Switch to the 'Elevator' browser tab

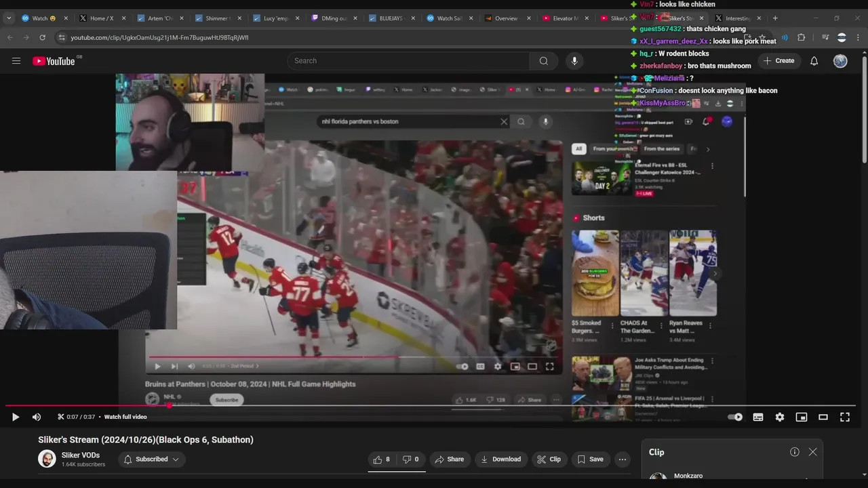pyautogui.click(x=564, y=18)
